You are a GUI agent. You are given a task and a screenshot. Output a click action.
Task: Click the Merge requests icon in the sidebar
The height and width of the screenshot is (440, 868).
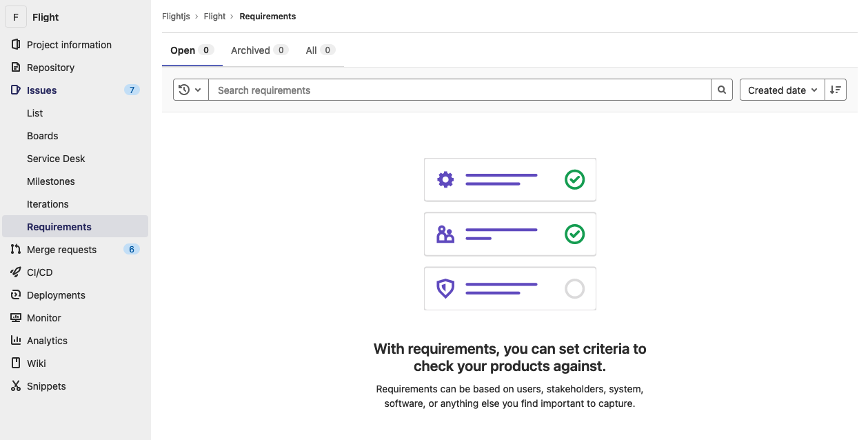[x=14, y=249]
